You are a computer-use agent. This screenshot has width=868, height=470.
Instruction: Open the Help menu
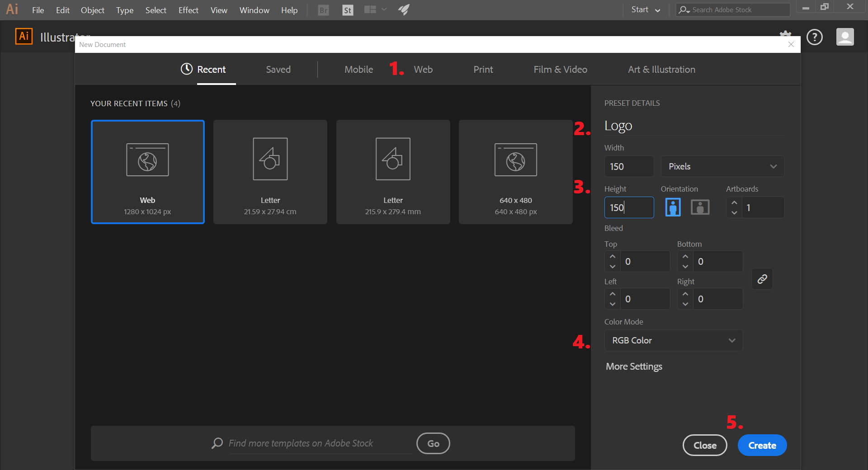(x=289, y=10)
